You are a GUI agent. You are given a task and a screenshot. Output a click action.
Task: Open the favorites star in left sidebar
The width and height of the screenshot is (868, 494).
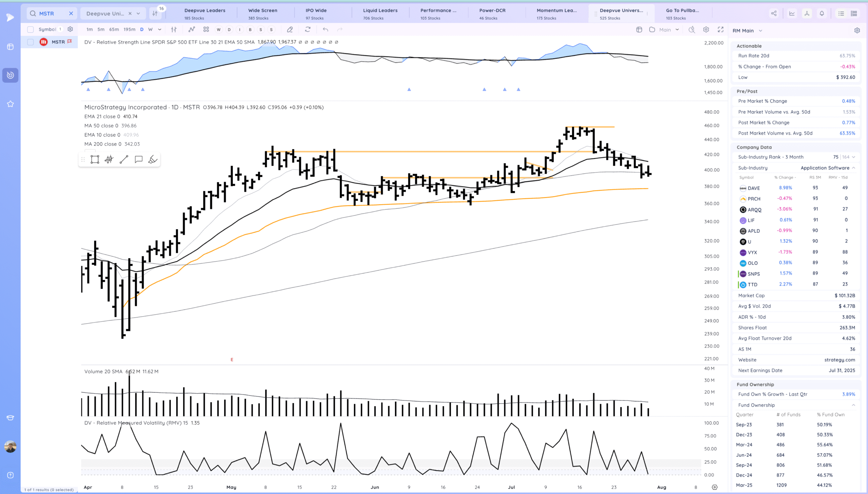[x=10, y=104]
